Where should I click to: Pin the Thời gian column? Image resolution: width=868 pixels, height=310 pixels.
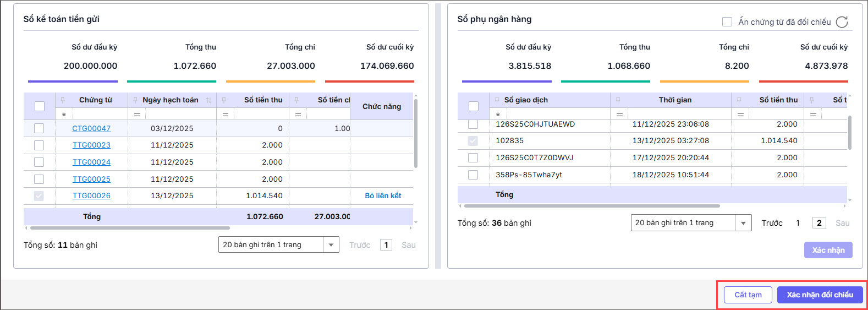(x=618, y=100)
